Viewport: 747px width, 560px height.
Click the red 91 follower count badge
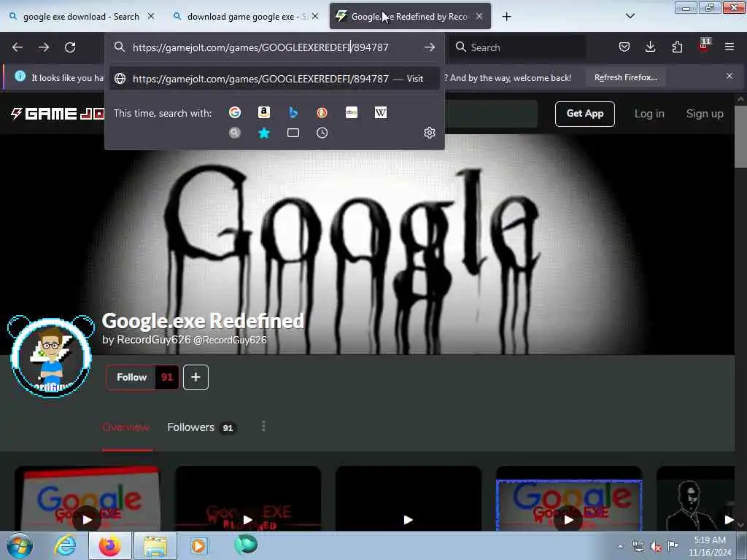(x=167, y=377)
